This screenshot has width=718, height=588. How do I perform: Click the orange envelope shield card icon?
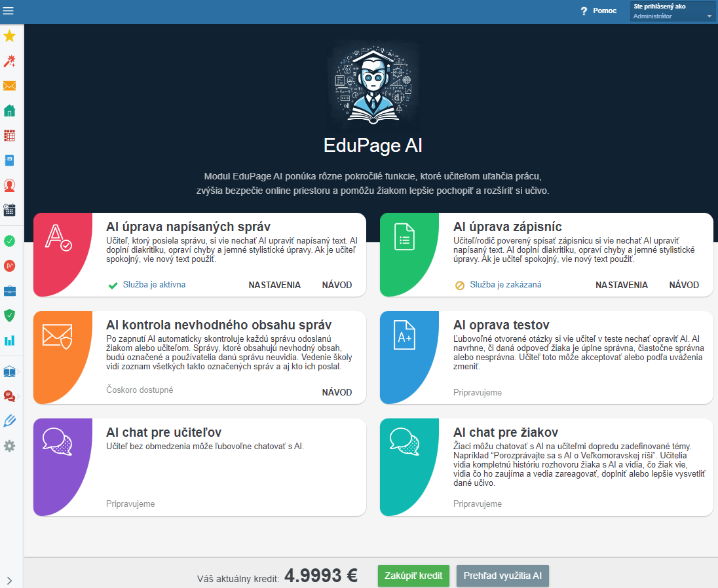pyautogui.click(x=57, y=337)
